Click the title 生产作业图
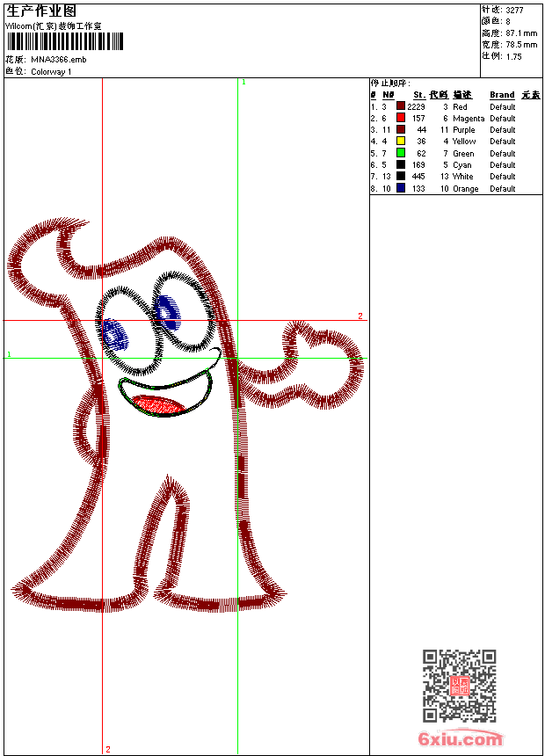This screenshot has height=756, width=545. [x=41, y=11]
